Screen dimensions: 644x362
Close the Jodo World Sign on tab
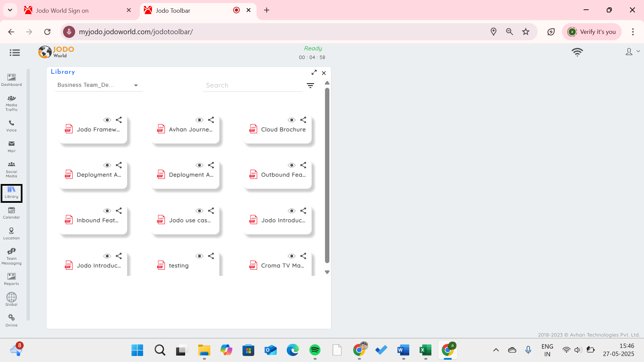coord(129,10)
